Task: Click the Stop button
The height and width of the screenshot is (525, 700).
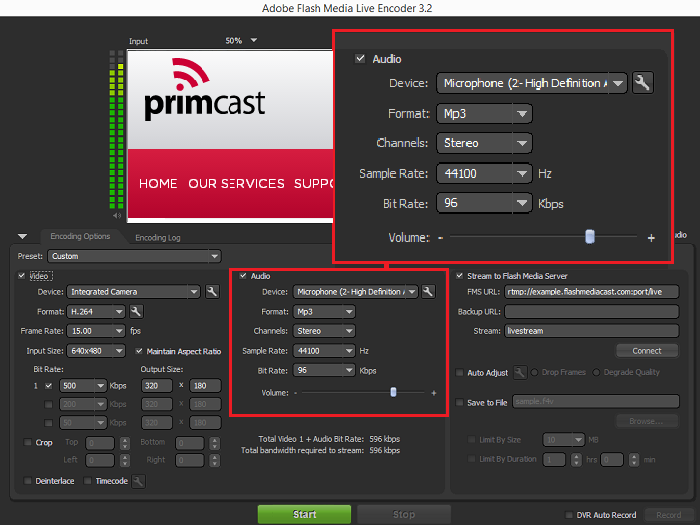Action: click(404, 514)
